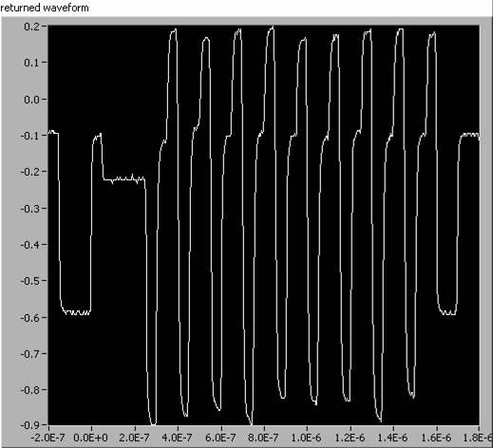
Task: Click the 0.0E+0 x-axis scale value
Action: click(x=90, y=439)
